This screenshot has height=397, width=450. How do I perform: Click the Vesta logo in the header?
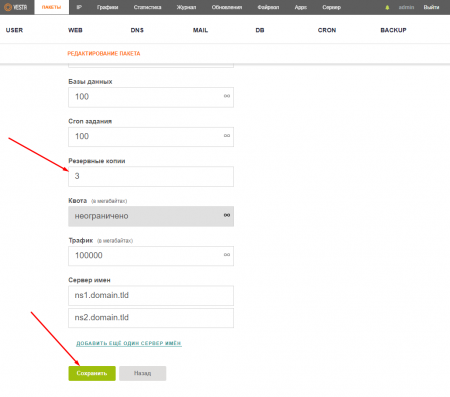click(15, 7)
